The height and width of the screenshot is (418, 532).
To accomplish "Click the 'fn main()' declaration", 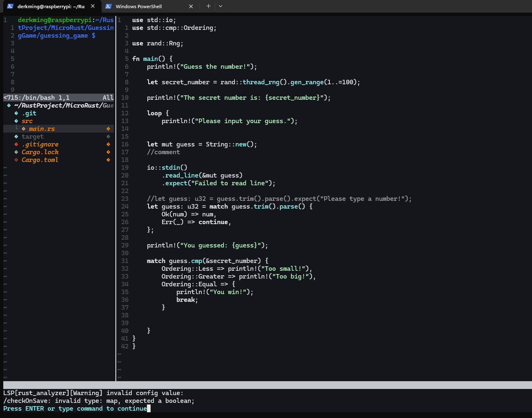I will [152, 59].
